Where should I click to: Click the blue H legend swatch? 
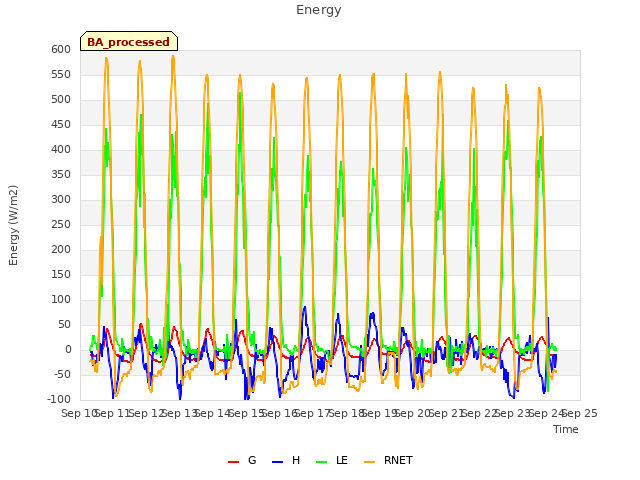tap(278, 462)
